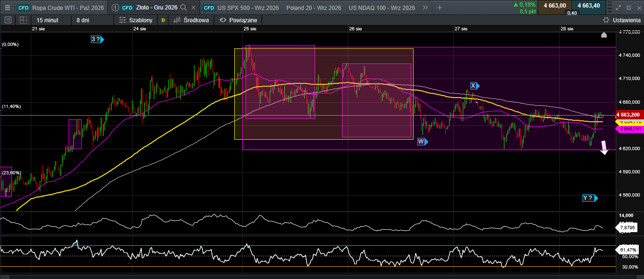Click the (23,60%) Fibonacci level label

(x=11, y=173)
